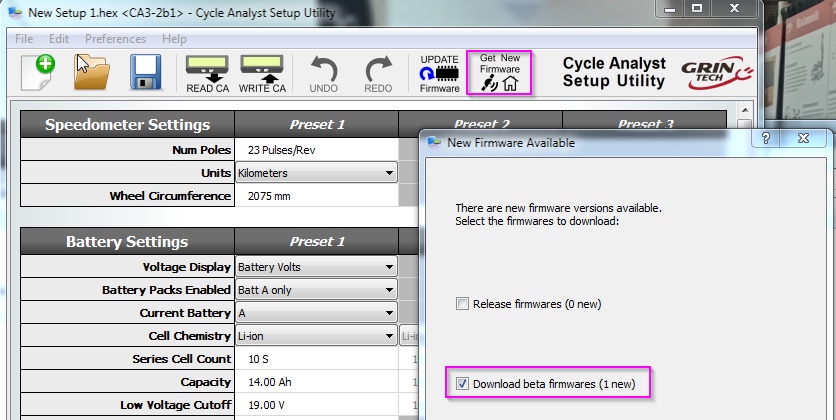
Task: Click READ CA toolbar button
Action: point(207,74)
